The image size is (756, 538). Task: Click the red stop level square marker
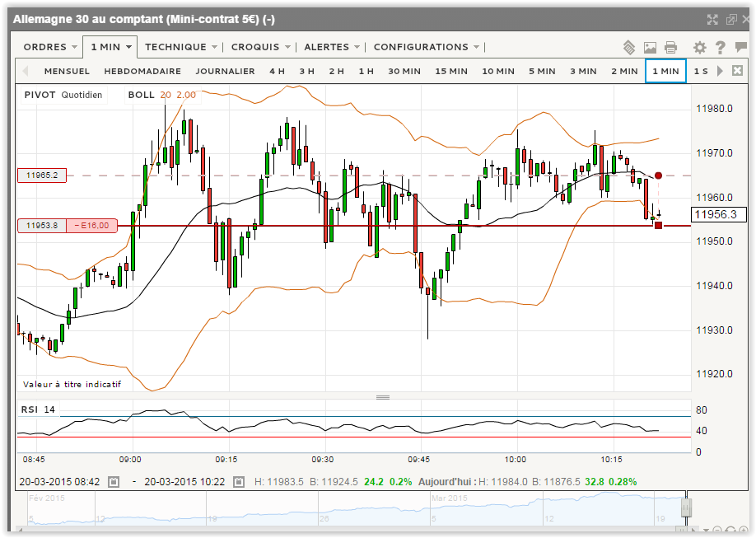[658, 225]
